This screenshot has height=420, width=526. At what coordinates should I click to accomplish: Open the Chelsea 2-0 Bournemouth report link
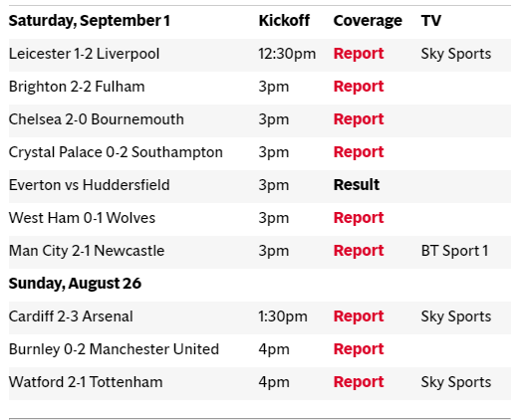pyautogui.click(x=359, y=119)
